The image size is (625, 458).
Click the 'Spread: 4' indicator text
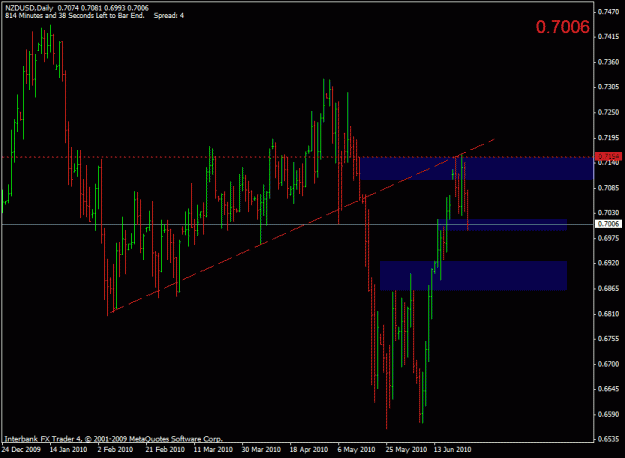[x=169, y=16]
